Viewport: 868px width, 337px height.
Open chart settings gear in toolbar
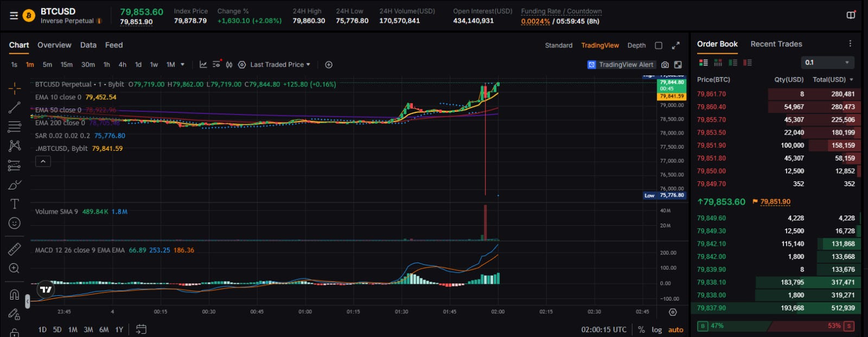coord(242,65)
